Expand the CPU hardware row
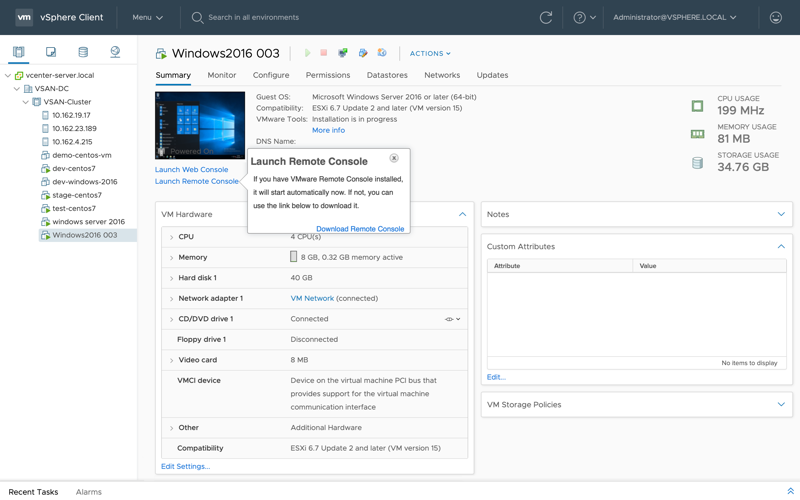Screen dimensions: 800x500 pos(171,237)
